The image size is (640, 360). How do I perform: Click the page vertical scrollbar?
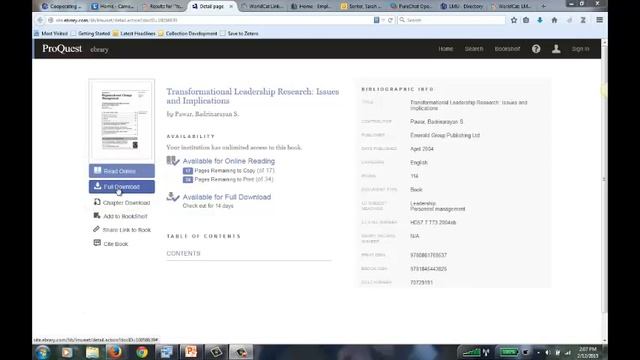[x=604, y=180]
